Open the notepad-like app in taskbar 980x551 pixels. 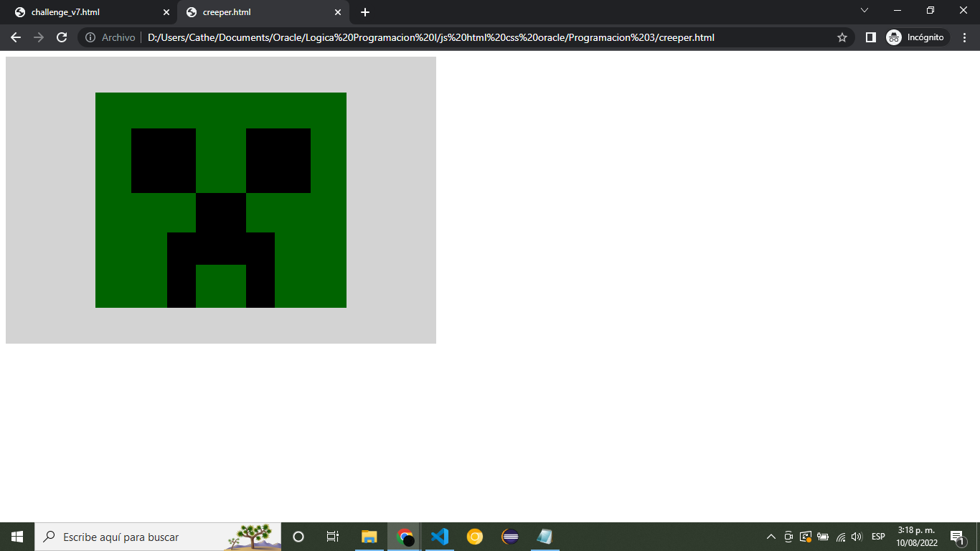(x=545, y=537)
